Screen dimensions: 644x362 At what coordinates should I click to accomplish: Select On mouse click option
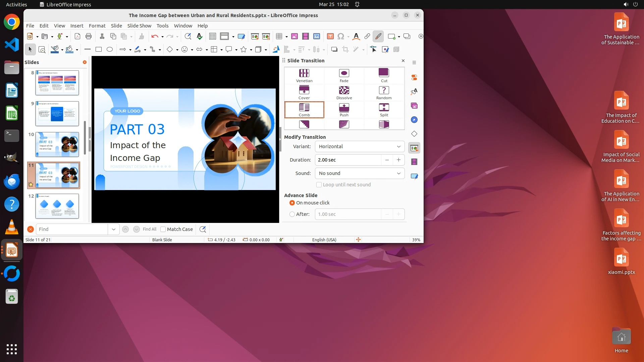(292, 203)
